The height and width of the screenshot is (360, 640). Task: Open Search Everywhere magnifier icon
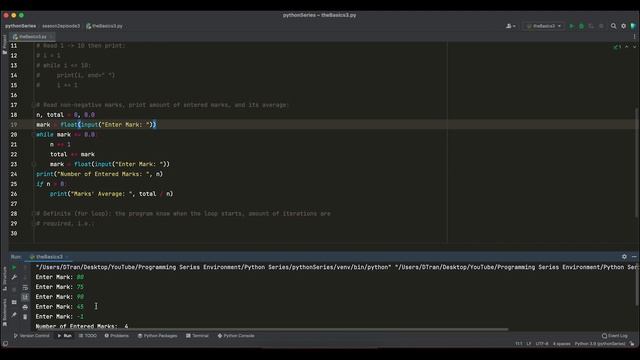(x=613, y=26)
